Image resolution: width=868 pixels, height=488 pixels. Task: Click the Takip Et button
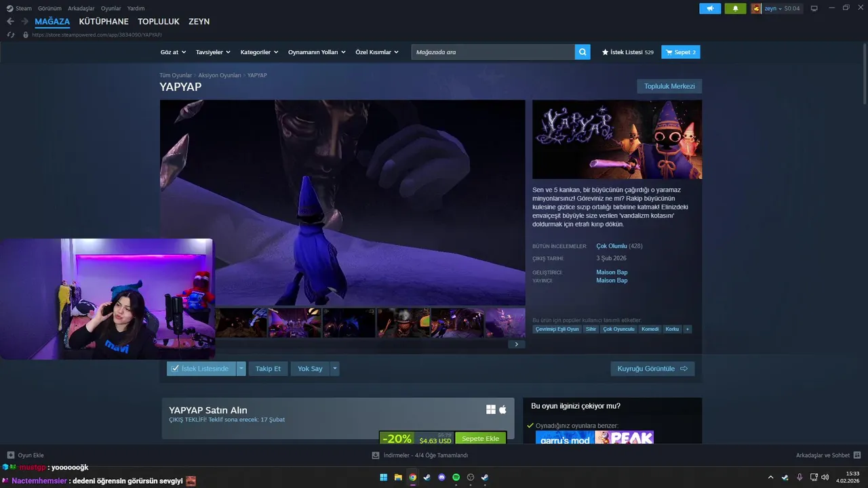click(x=268, y=369)
